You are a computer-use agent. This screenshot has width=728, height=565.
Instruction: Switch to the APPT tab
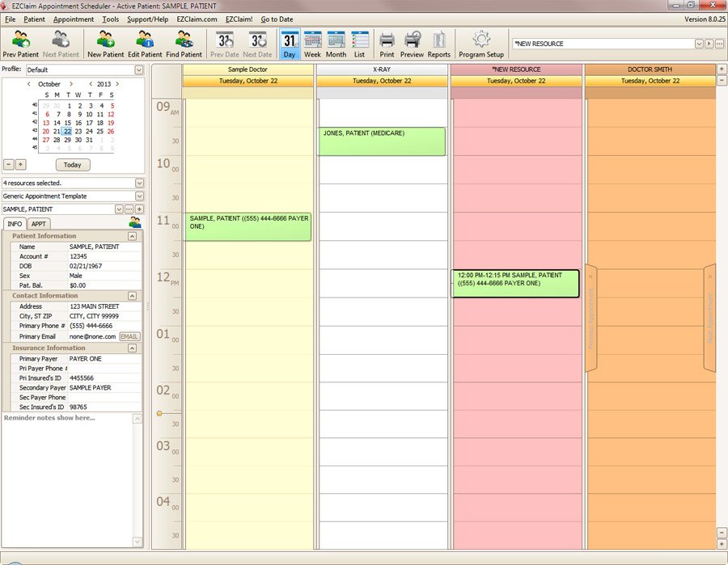tap(38, 224)
